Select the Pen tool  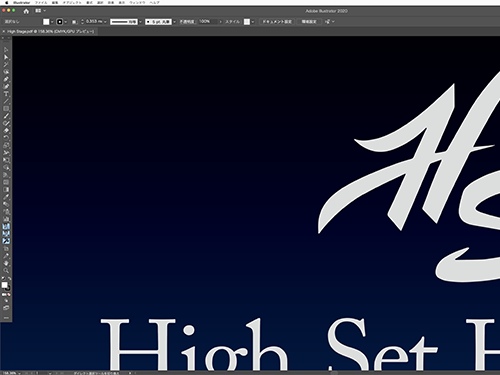(6, 79)
